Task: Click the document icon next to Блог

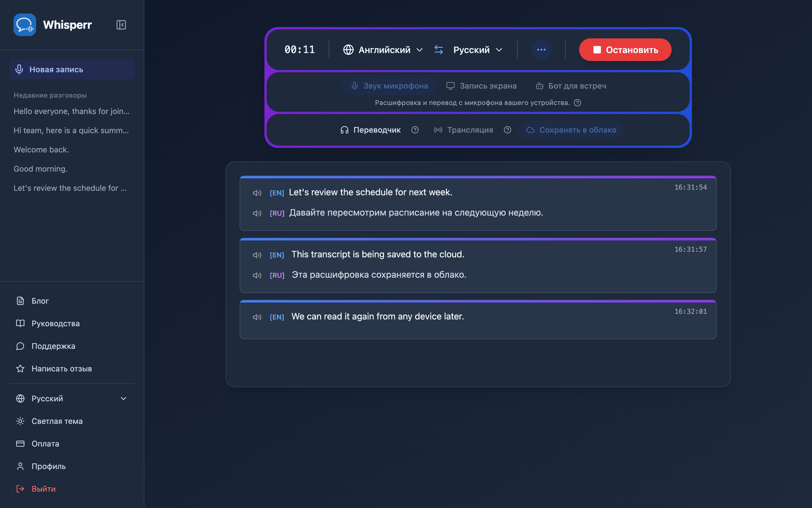Action: (x=20, y=301)
